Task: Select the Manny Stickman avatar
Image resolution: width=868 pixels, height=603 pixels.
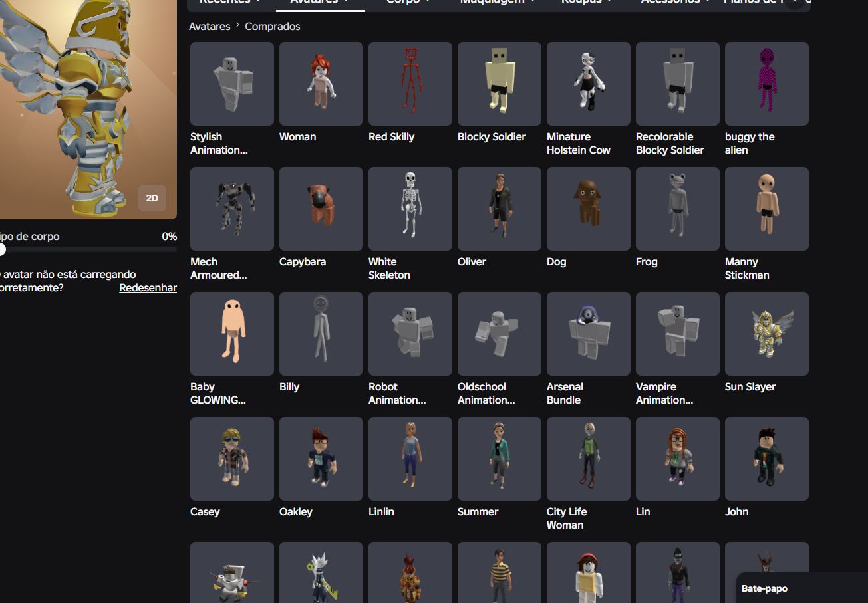Action: pos(767,209)
